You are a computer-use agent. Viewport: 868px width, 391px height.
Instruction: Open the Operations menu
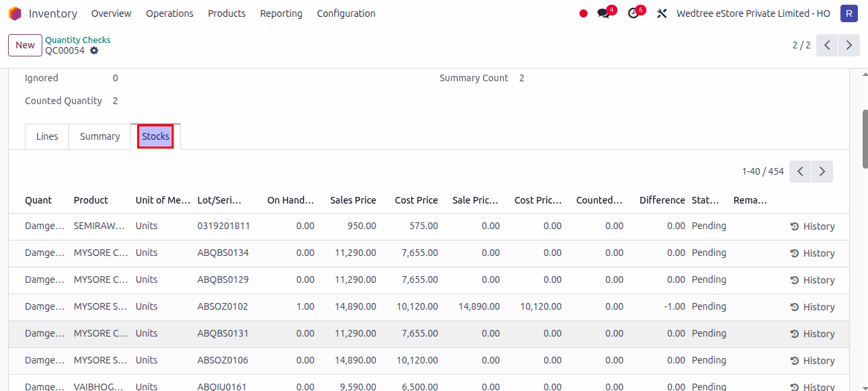point(169,13)
